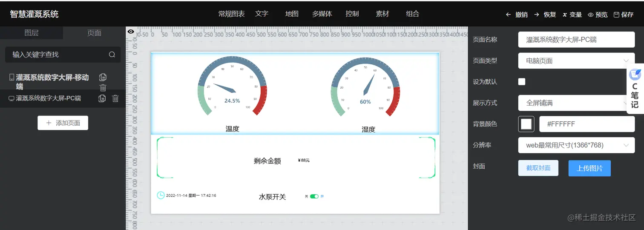Switch to the 页面 tab
This screenshot has height=230, width=644.
94,33
